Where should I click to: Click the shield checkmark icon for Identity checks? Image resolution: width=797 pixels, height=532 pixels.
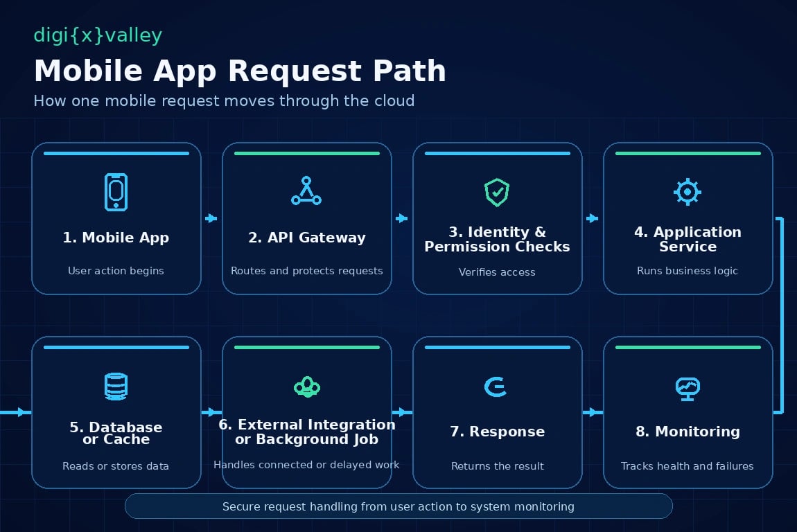(497, 193)
